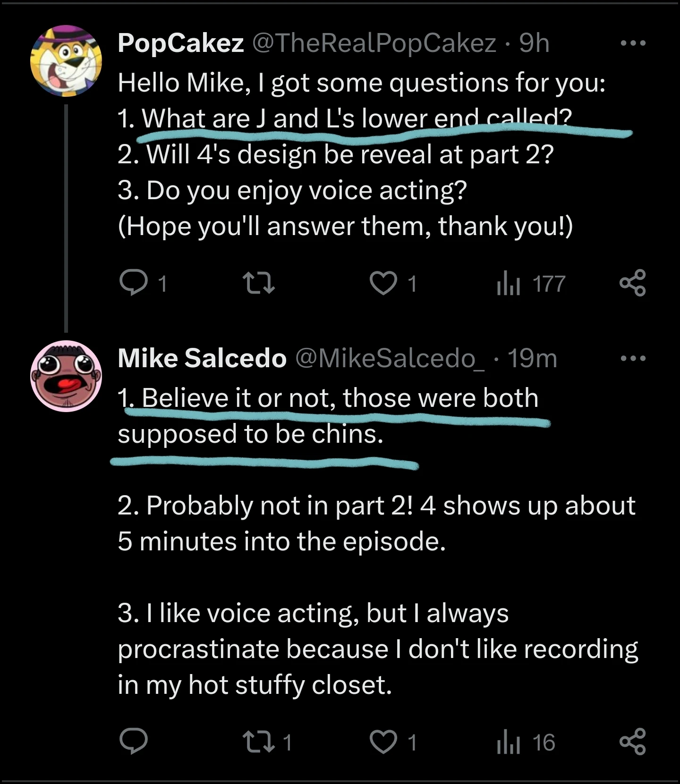Image resolution: width=680 pixels, height=784 pixels.
Task: Reply to PopCakez's question tweet
Action: (135, 282)
